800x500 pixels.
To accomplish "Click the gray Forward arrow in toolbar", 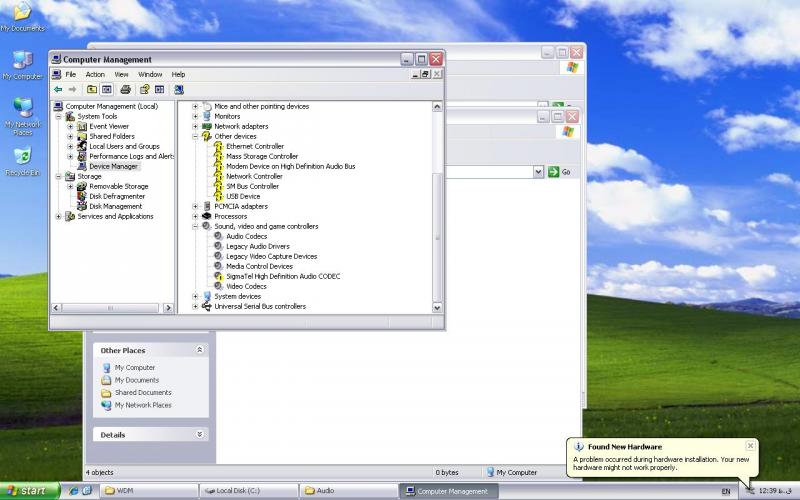I will point(72,90).
